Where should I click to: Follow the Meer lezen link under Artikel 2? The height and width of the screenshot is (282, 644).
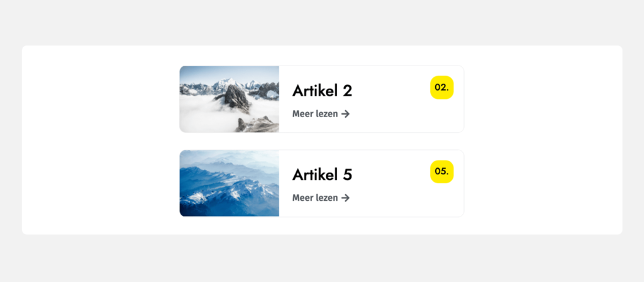315,114
